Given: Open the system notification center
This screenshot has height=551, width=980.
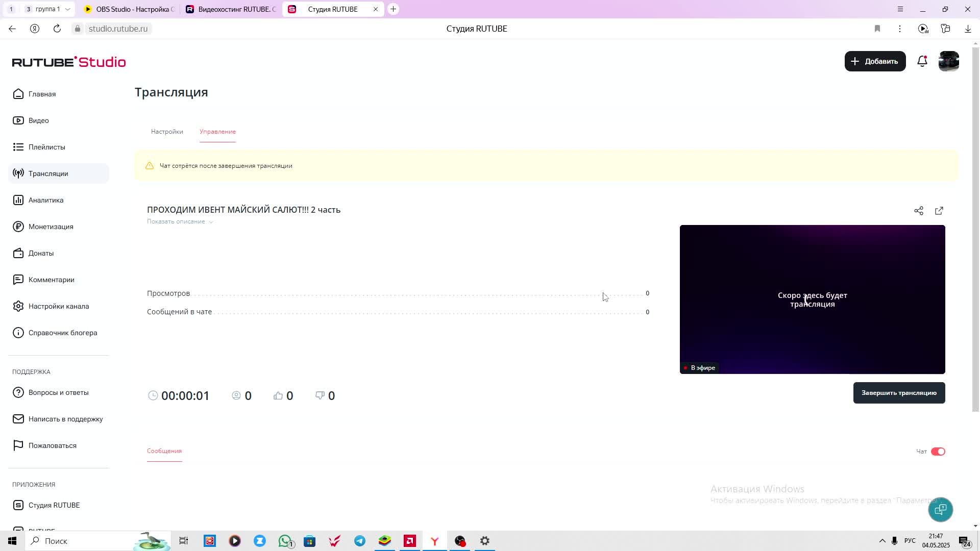Looking at the screenshot, I should coord(964,541).
